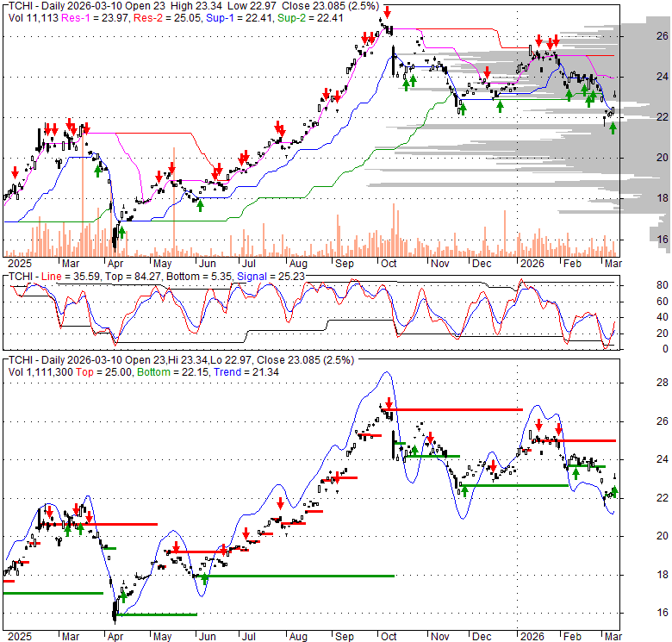This screenshot has width=672, height=642.
Task: Select the 'Sup-1 = 22.41' support label
Action: 240,18
